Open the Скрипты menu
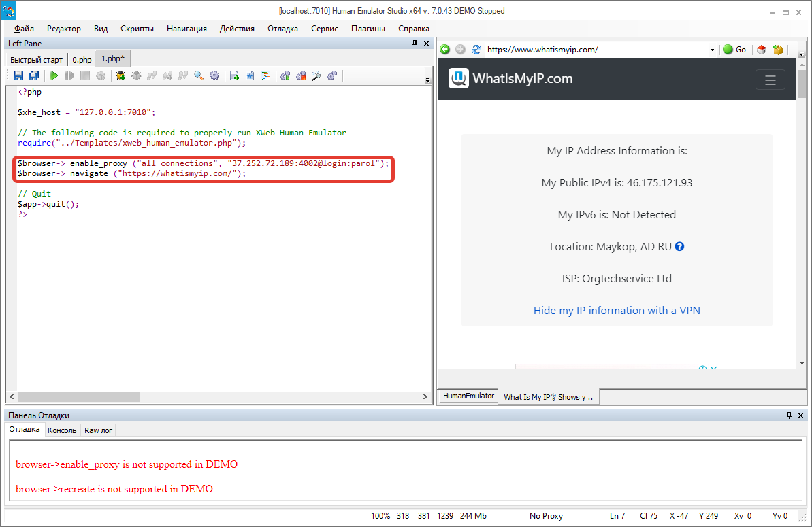Viewport: 812px width, 527px height. (137, 29)
